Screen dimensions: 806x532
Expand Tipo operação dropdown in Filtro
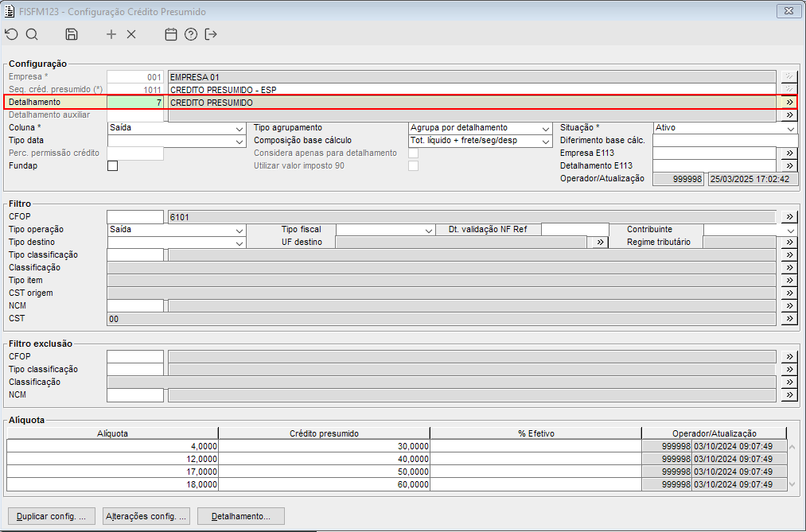(239, 230)
